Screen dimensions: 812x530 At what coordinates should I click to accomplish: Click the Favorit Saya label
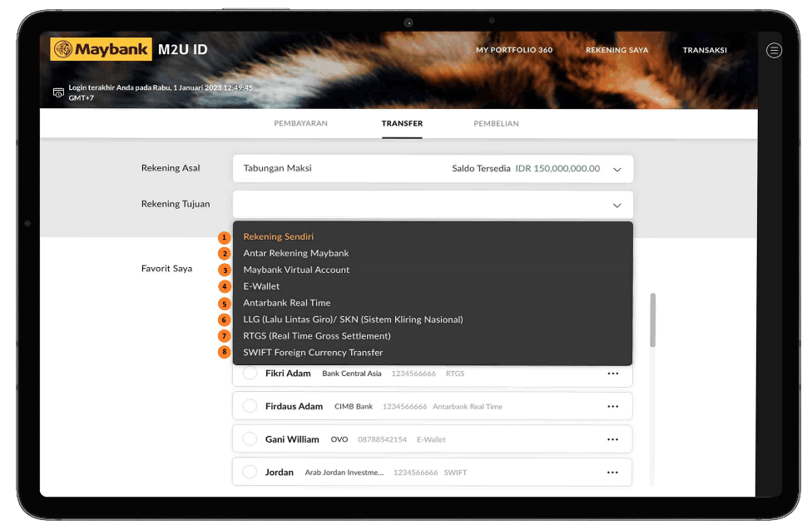click(166, 269)
